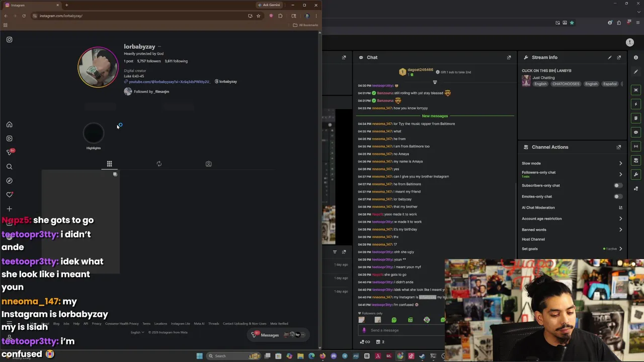Open AI Chat Moderation settings
This screenshot has height=362, width=644.
click(572, 208)
